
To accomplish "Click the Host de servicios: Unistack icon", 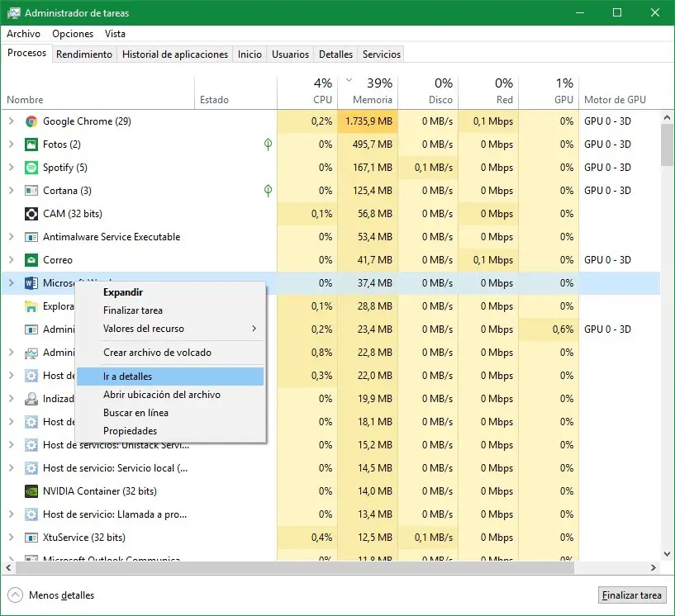I will coord(31,445).
